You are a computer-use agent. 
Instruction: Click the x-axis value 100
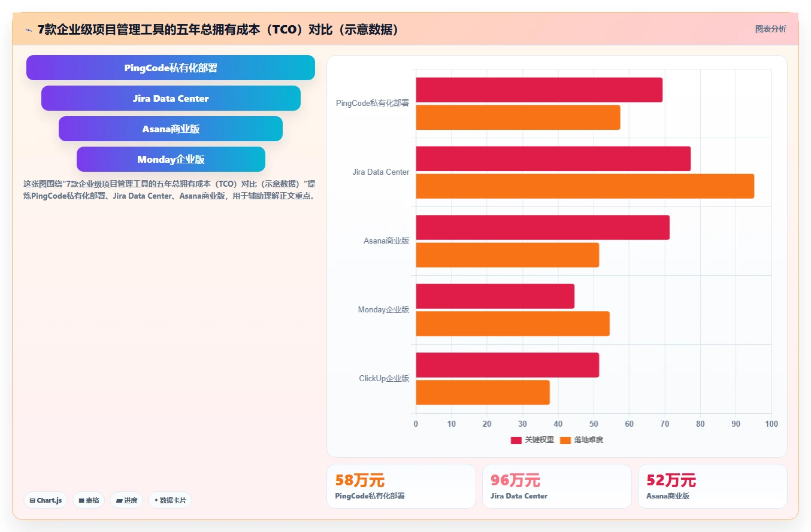click(771, 424)
